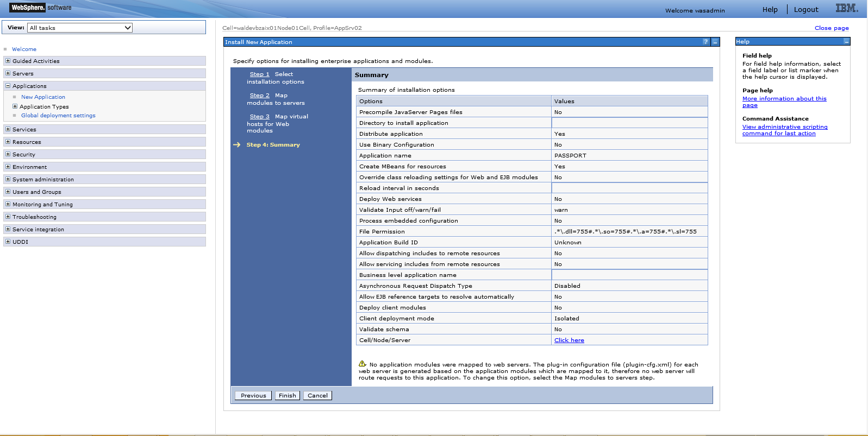The height and width of the screenshot is (436, 868).
Task: Click the Previous button
Action: tap(253, 396)
